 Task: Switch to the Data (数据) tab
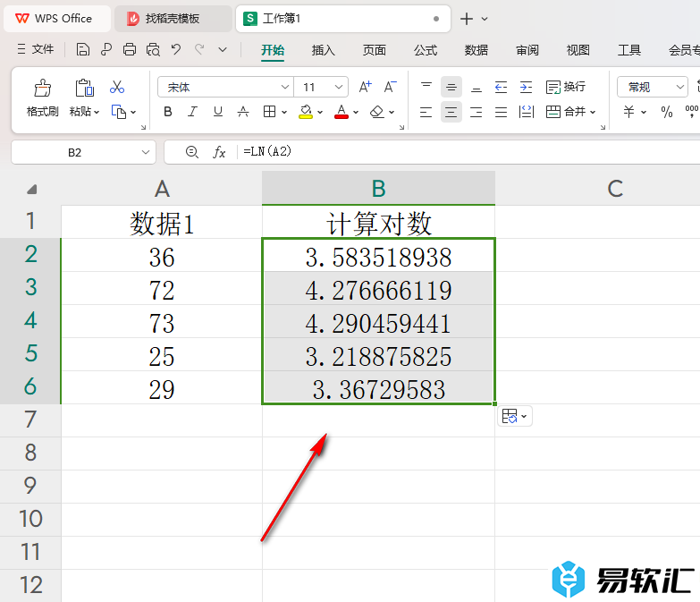pos(476,50)
